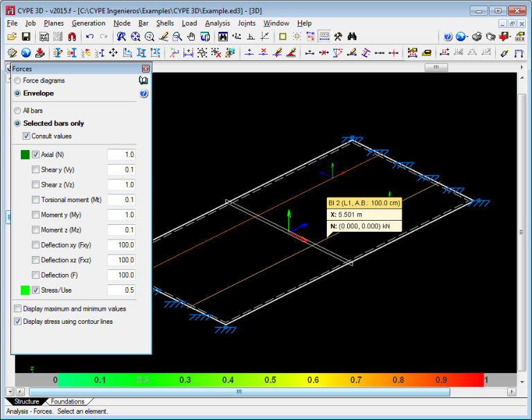Click the delete node icon with red X
This screenshot has width=532, height=420.
pos(263,53)
